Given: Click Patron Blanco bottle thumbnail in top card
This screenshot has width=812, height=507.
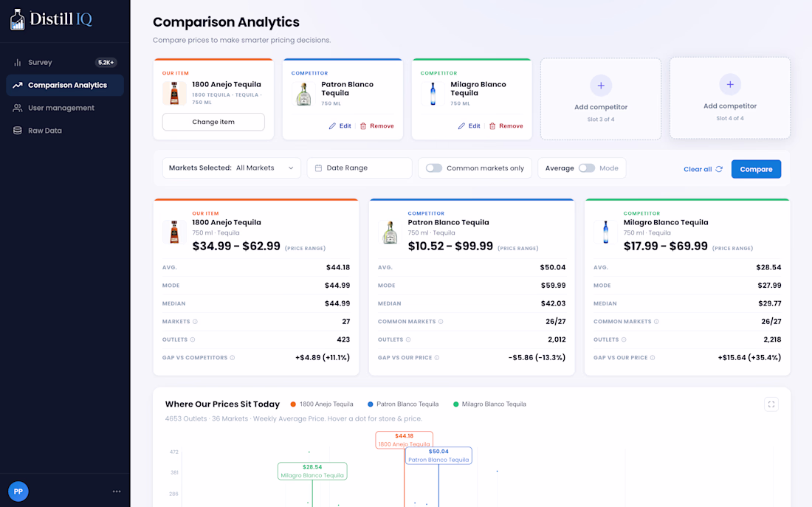Looking at the screenshot, I should click(x=303, y=94).
